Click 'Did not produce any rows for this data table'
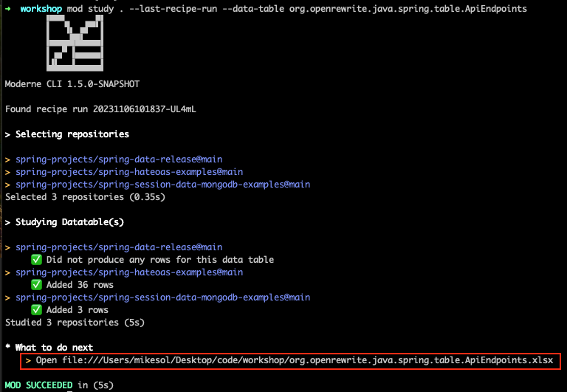The width and height of the screenshot is (567, 392). click(x=160, y=260)
